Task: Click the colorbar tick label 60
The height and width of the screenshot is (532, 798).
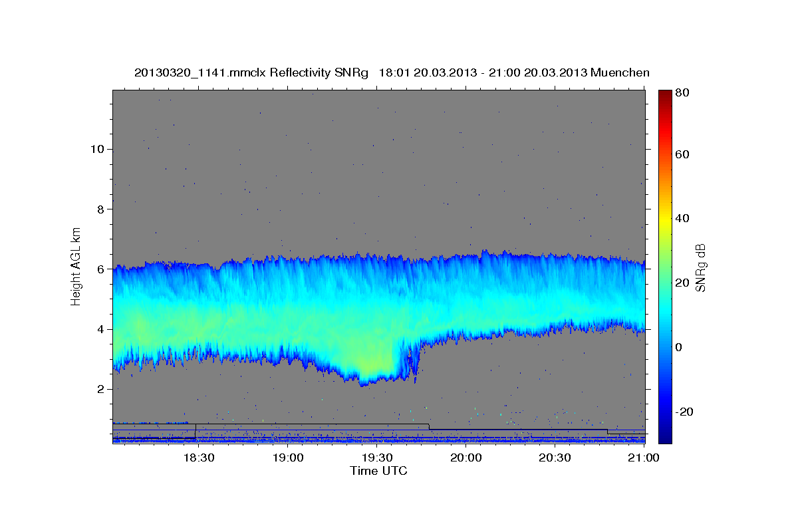Action: point(682,154)
